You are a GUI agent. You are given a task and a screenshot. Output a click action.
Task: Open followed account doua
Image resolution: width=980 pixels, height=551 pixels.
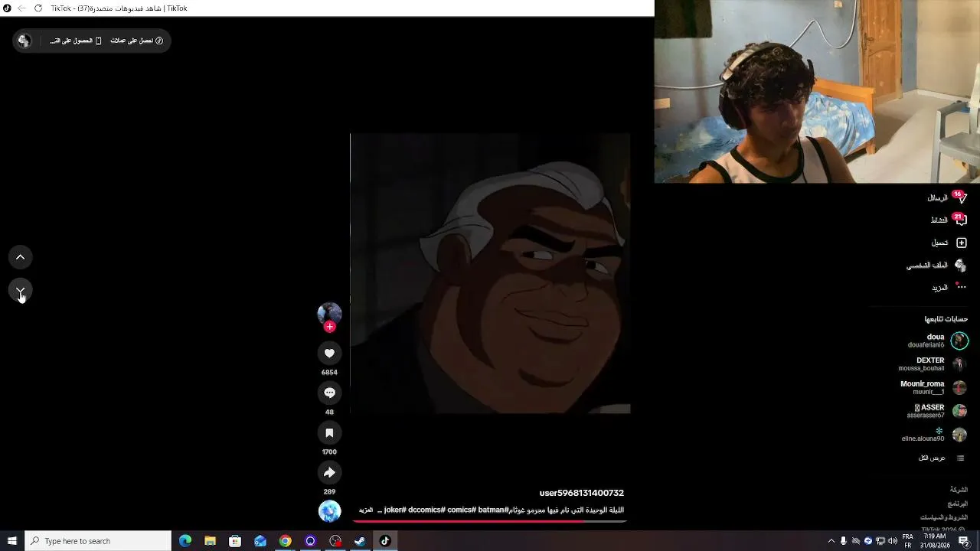click(x=938, y=341)
